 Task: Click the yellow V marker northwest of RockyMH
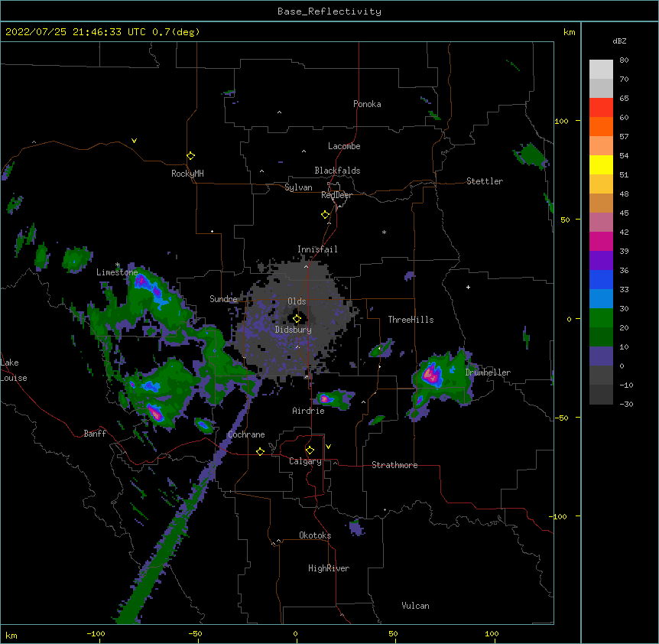point(134,141)
